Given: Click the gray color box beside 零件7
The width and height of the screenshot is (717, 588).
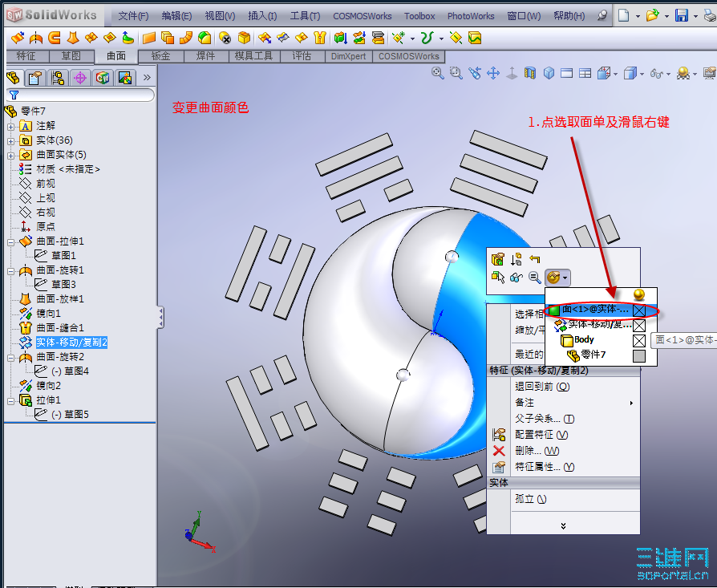Looking at the screenshot, I should click(639, 355).
